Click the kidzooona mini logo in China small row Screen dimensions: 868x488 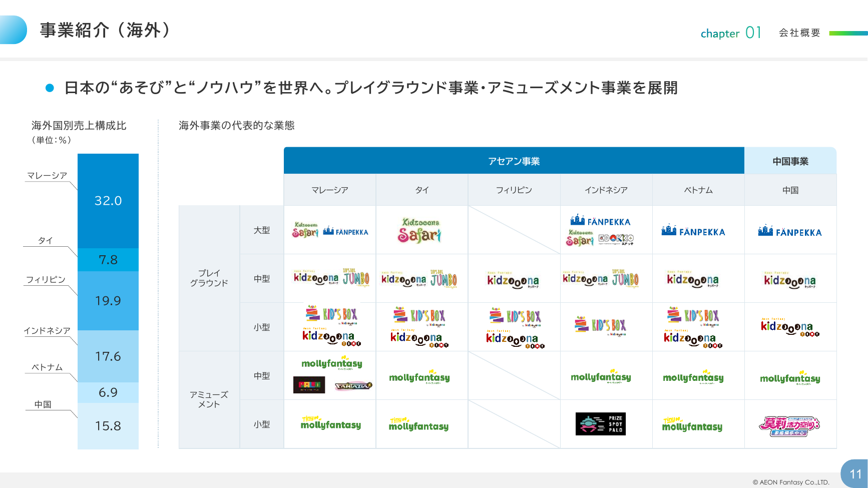coord(790,327)
